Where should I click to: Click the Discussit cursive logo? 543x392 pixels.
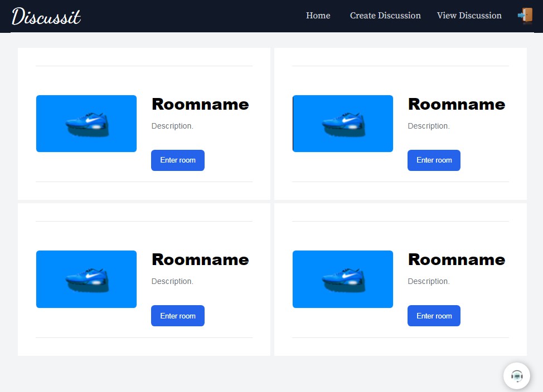[46, 17]
